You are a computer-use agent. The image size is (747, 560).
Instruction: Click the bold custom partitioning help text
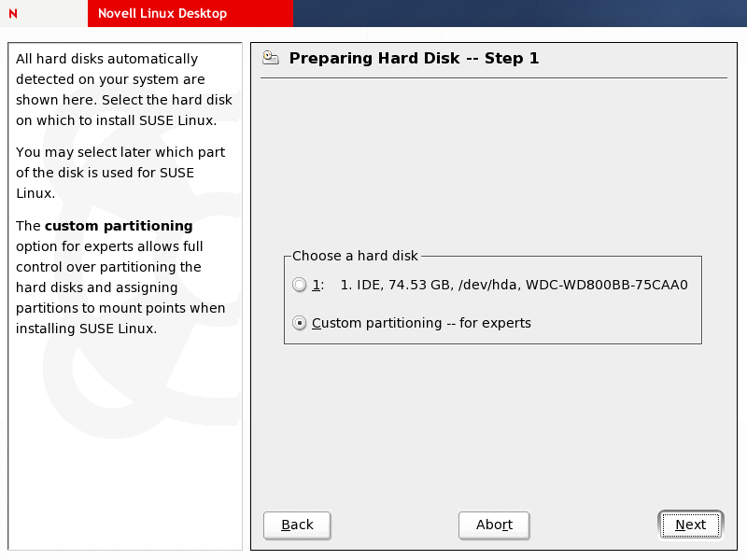119,226
